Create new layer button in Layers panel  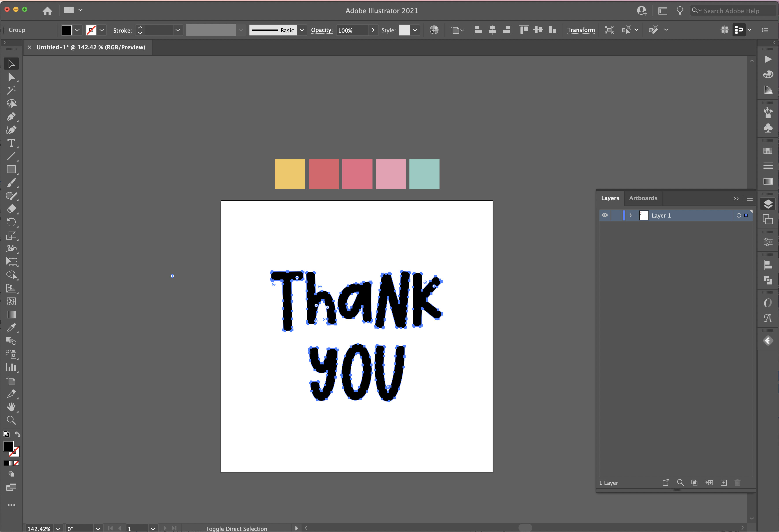(x=724, y=483)
